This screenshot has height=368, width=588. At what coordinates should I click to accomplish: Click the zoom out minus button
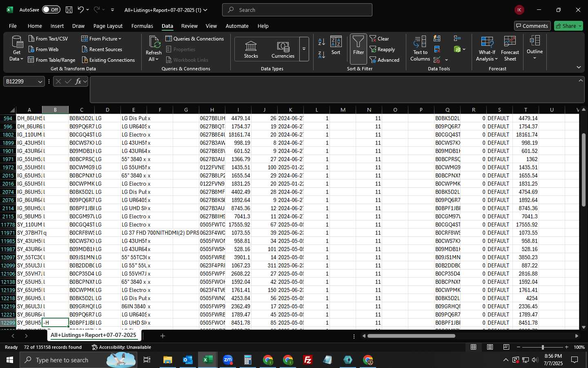click(519, 347)
